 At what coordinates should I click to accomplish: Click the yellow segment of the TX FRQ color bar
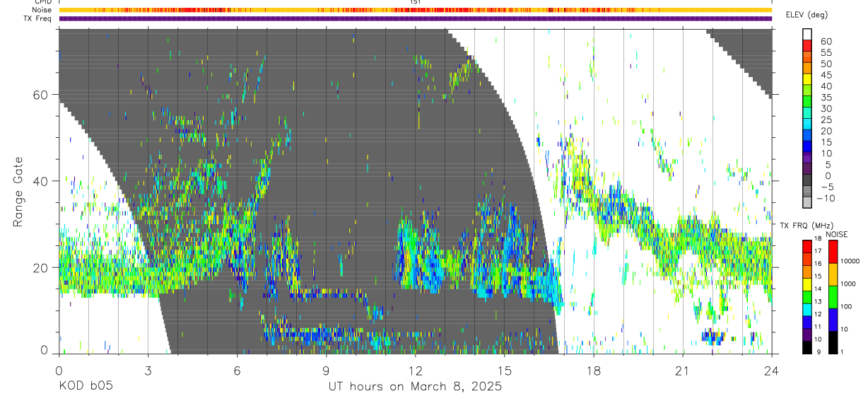pos(807,284)
